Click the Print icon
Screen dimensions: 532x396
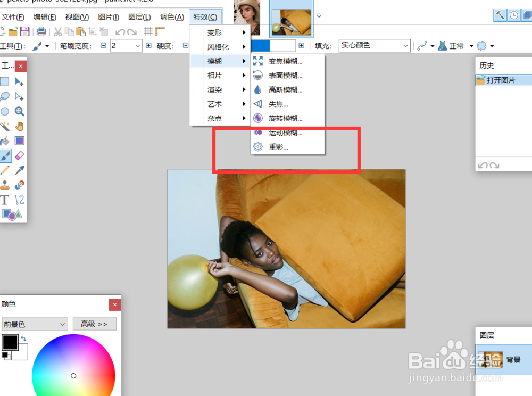(x=41, y=31)
